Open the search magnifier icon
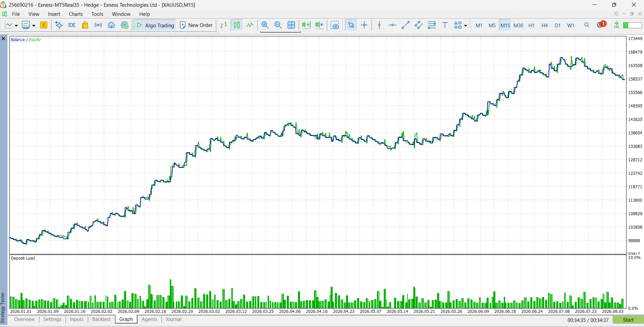Screen dimensions: 644x327 point(587,25)
